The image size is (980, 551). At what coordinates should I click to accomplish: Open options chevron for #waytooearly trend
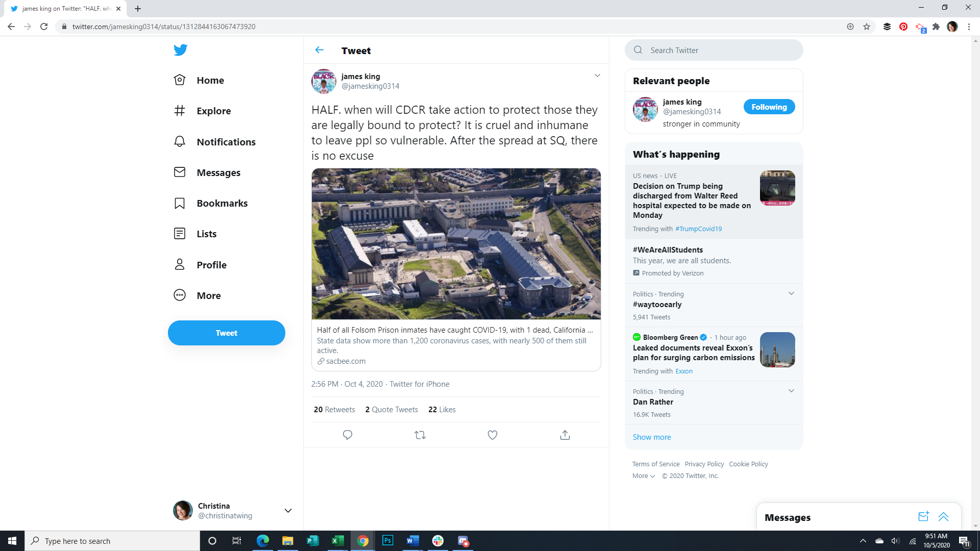pos(791,293)
